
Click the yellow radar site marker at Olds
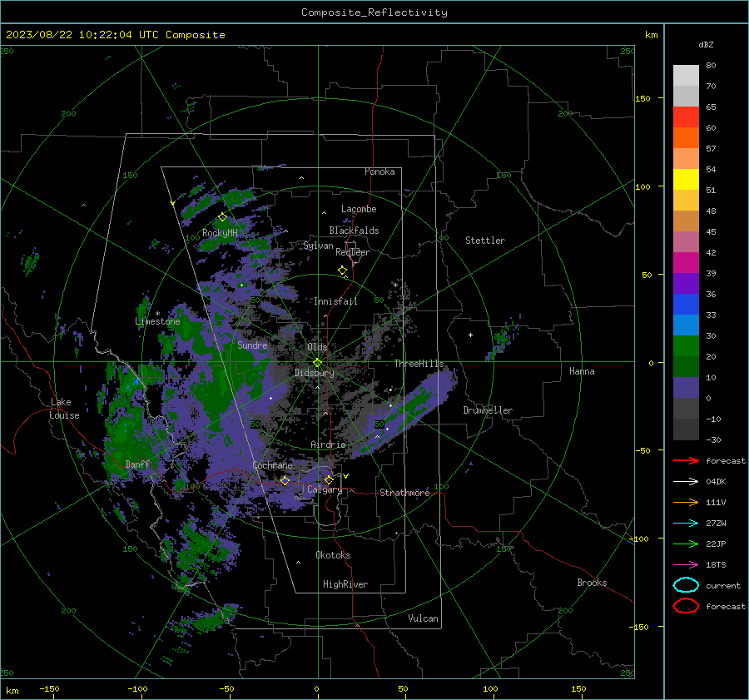point(317,363)
